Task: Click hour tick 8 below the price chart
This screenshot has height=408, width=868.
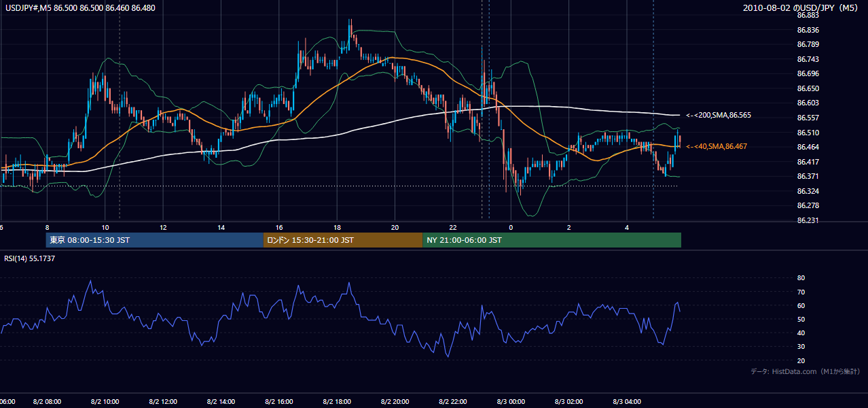Action: 47,228
